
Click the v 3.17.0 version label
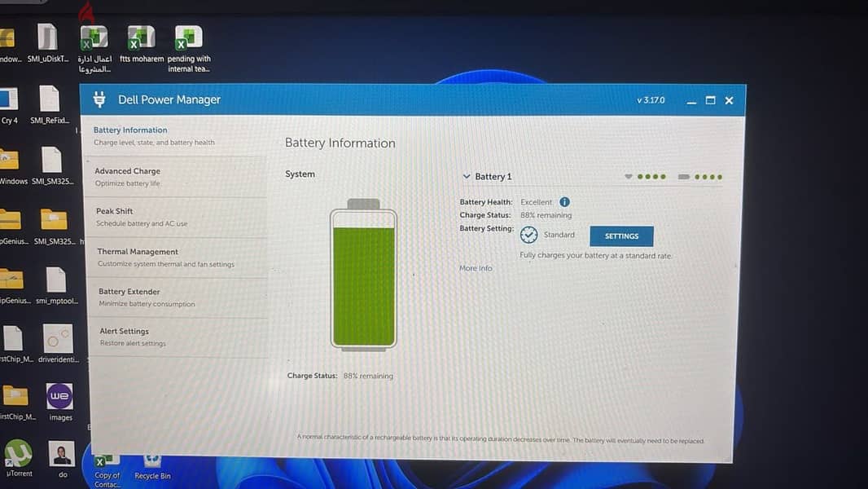[x=651, y=100]
